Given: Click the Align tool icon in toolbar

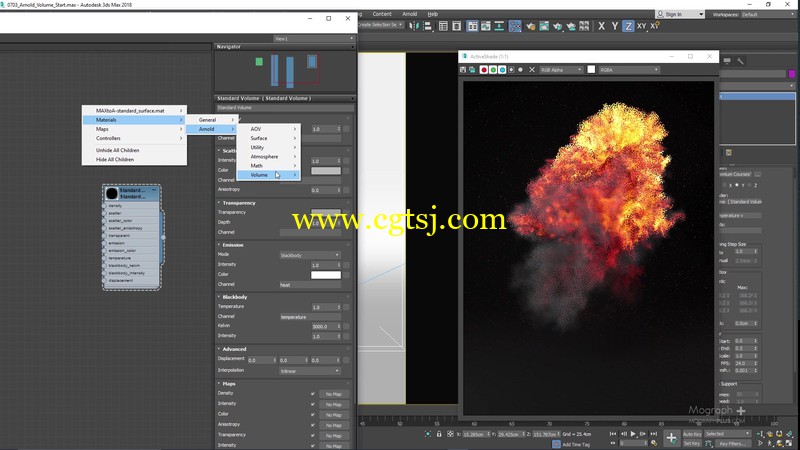Looking at the screenshot, I should pyautogui.click(x=428, y=26).
